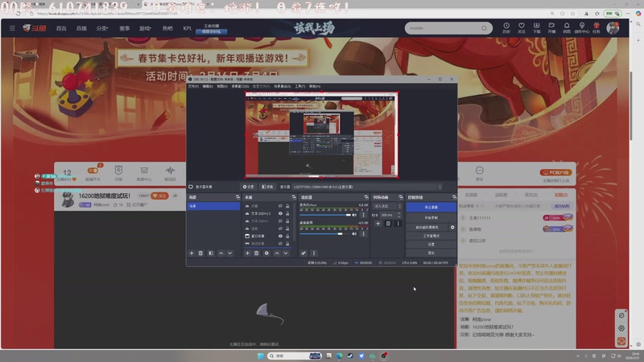Open 游戏 dropdown in Douyu navigation
The width and height of the screenshot is (644, 362).
[145, 28]
